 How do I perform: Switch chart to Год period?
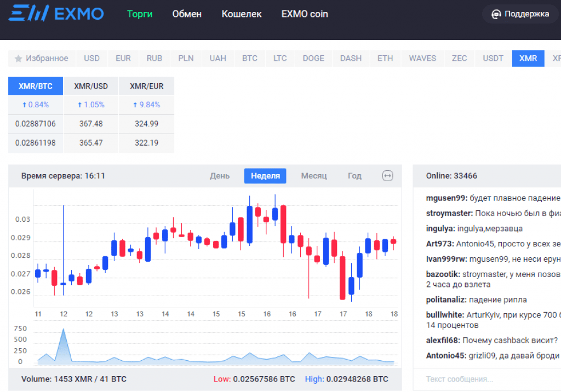(x=354, y=176)
